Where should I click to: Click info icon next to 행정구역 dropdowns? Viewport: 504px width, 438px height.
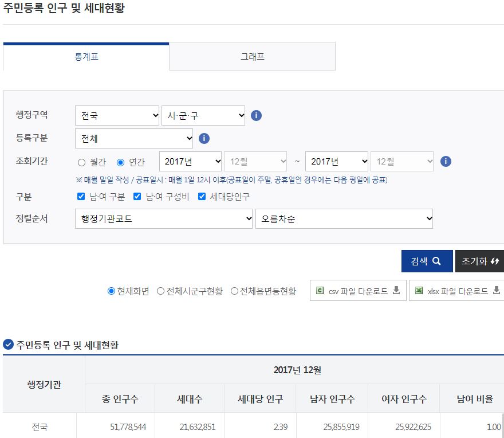coord(256,115)
